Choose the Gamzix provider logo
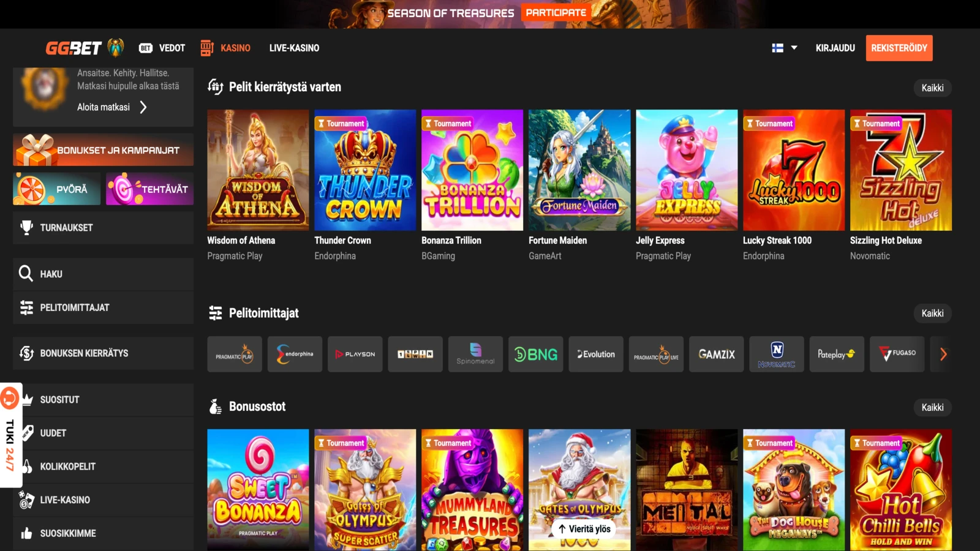 [x=716, y=354]
